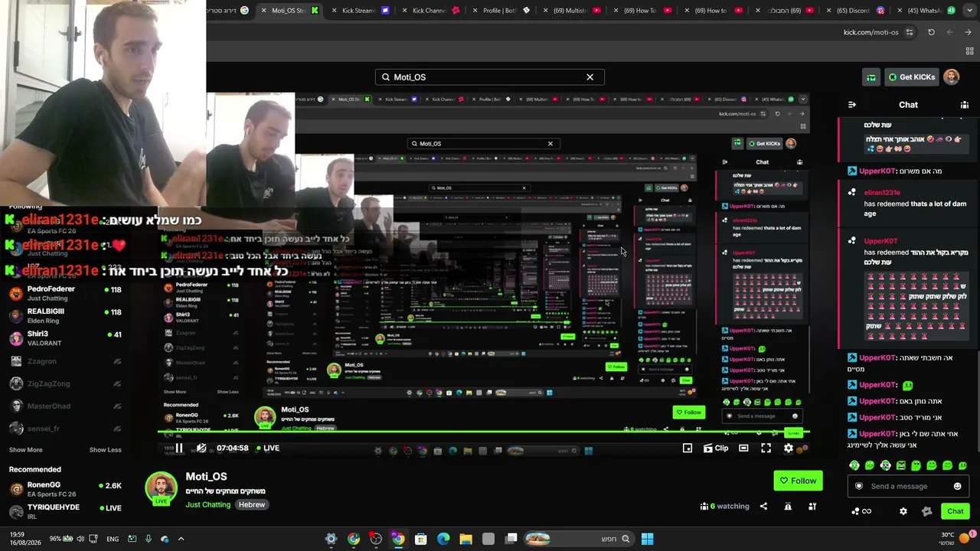
Task: Open the Kick gift shop icon
Action: coord(871,77)
